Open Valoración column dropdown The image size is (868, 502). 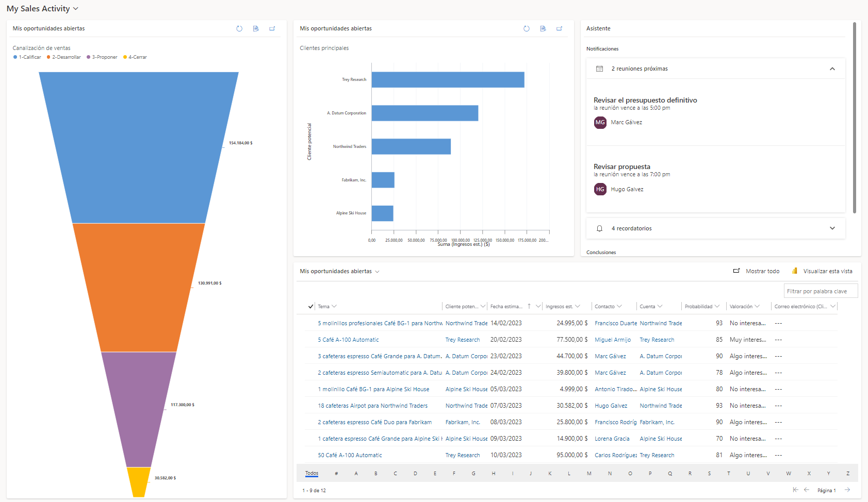tap(757, 306)
